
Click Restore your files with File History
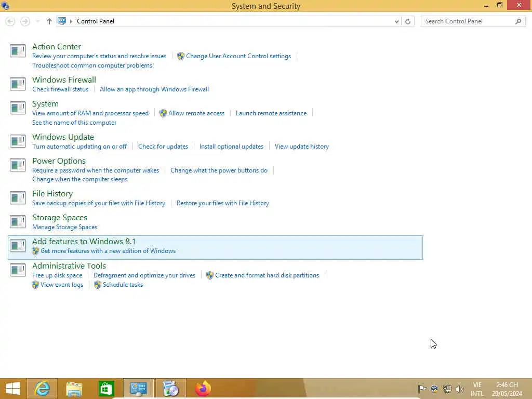click(x=222, y=203)
